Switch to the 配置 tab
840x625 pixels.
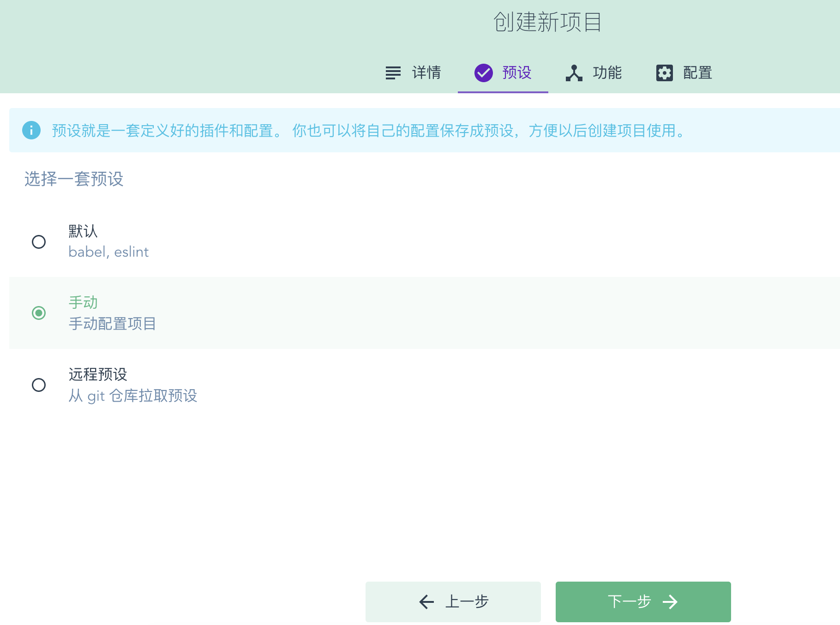click(684, 73)
